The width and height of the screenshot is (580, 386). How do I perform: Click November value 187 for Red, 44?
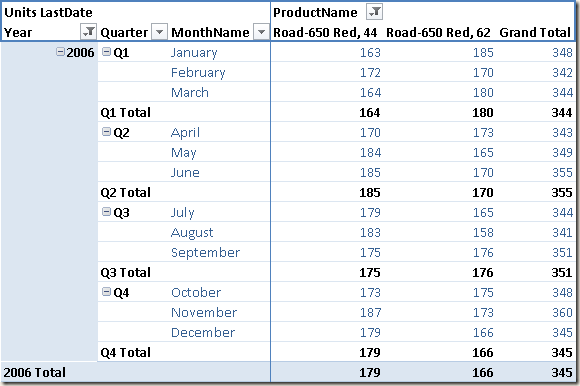[370, 312]
